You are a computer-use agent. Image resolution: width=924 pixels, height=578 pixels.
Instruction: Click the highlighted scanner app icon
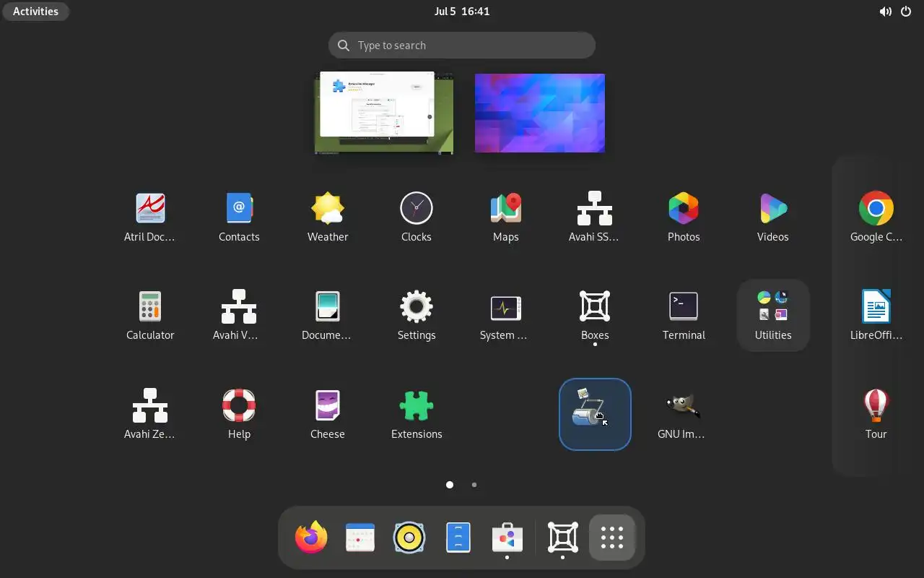point(595,414)
